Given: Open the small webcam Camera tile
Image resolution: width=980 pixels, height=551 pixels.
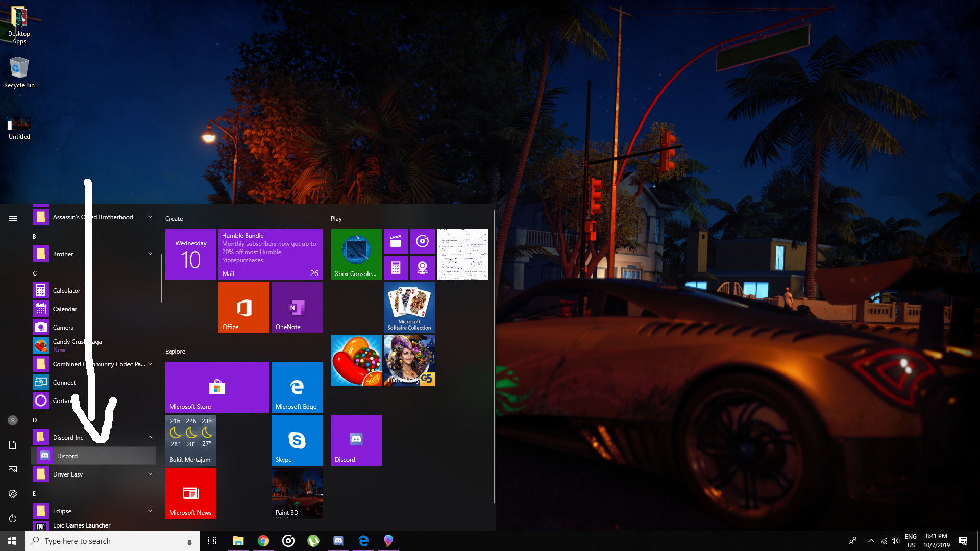Looking at the screenshot, I should 423,268.
